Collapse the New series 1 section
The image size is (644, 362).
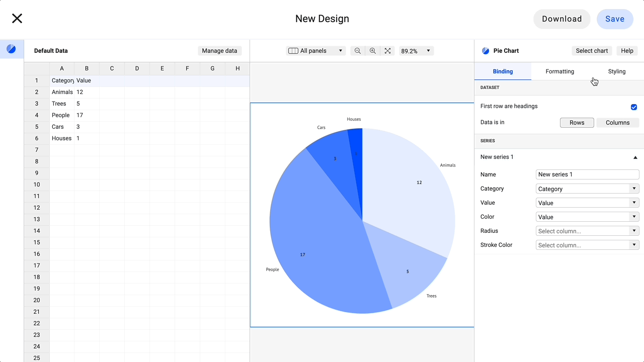[635, 157]
